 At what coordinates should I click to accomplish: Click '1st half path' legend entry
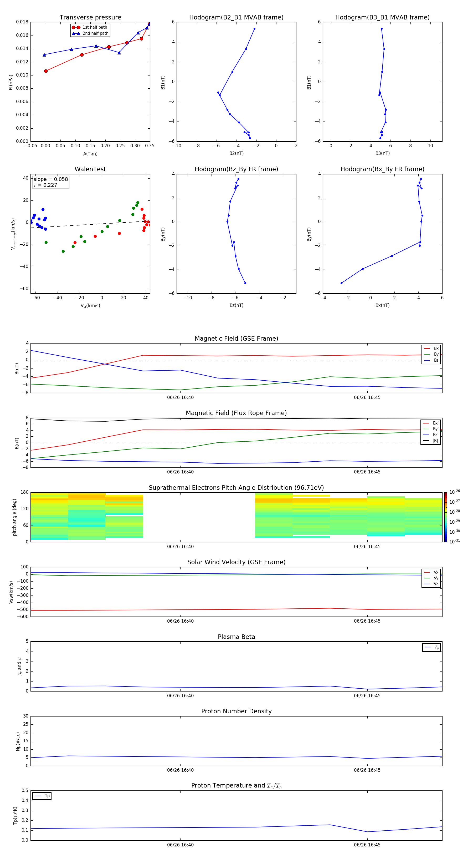tap(90, 27)
